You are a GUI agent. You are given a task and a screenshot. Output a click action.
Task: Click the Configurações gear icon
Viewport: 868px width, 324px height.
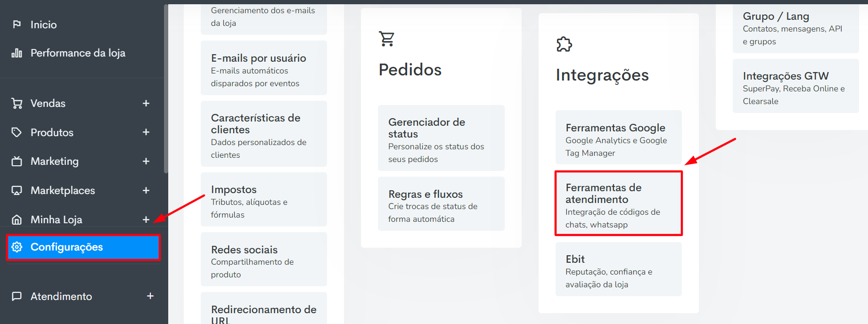(x=17, y=247)
